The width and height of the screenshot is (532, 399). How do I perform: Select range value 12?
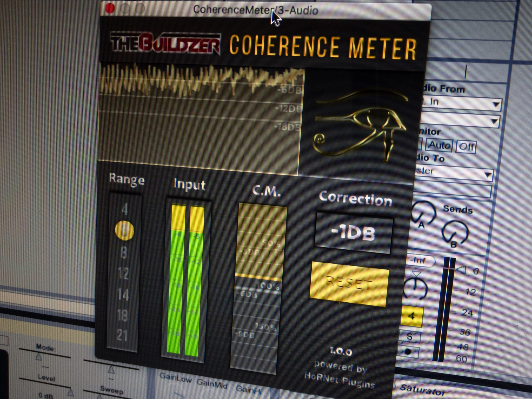click(123, 274)
